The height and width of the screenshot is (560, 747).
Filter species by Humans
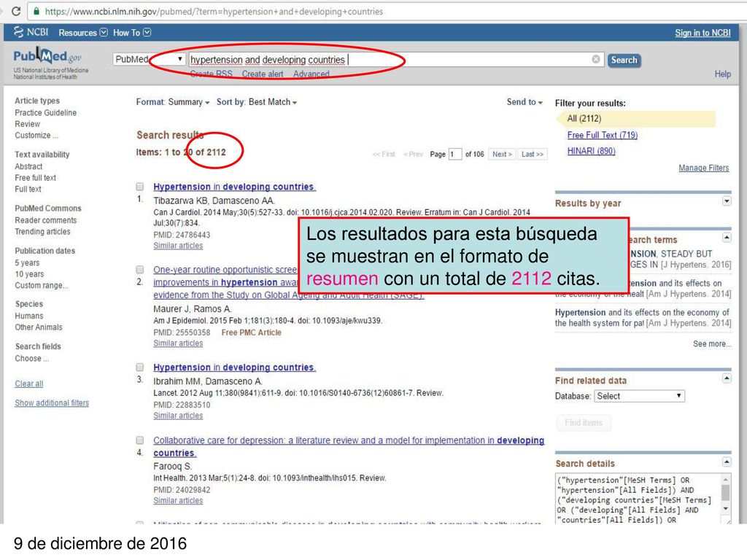click(x=28, y=316)
